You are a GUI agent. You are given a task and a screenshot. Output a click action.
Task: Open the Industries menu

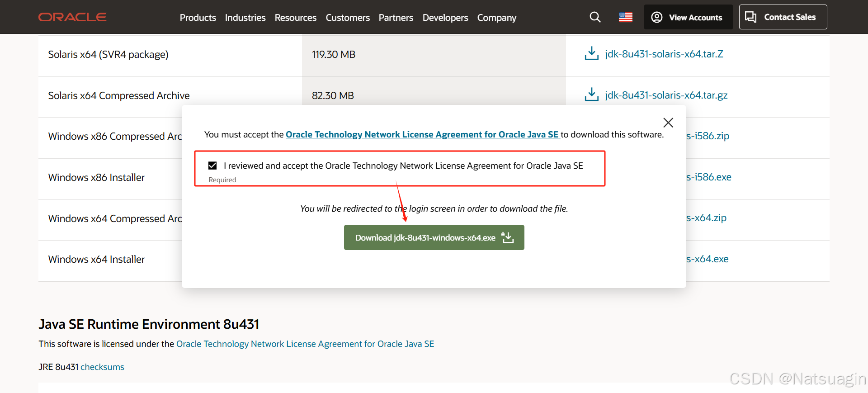coord(245,17)
